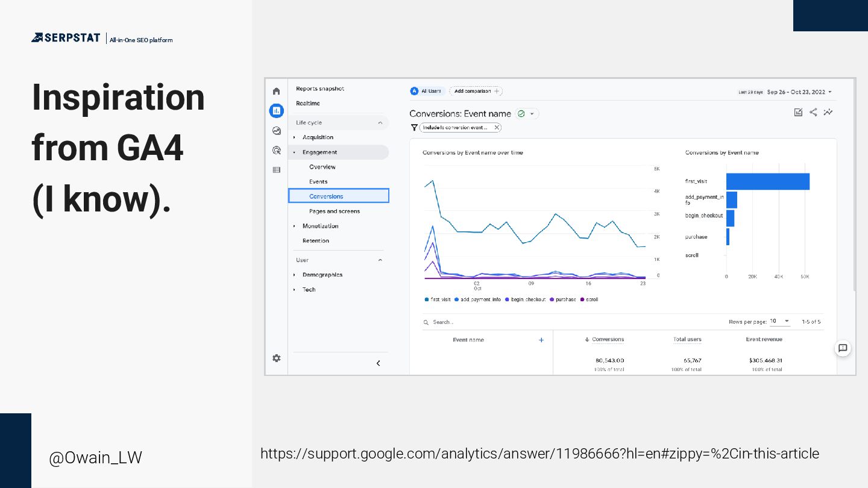Screen dimensions: 868x488
Task: Click the scroll legend item
Action: (x=589, y=299)
